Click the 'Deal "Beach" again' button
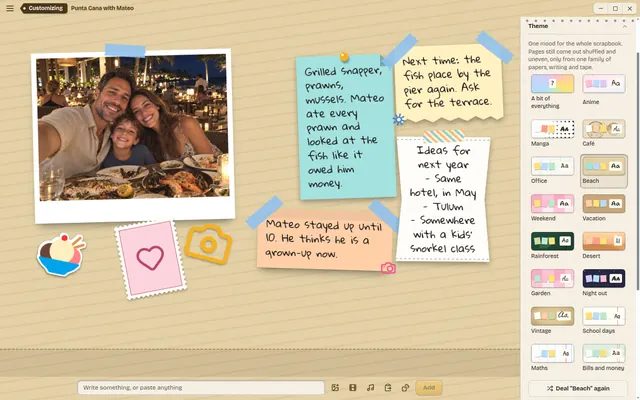The width and height of the screenshot is (640, 400). point(578,388)
